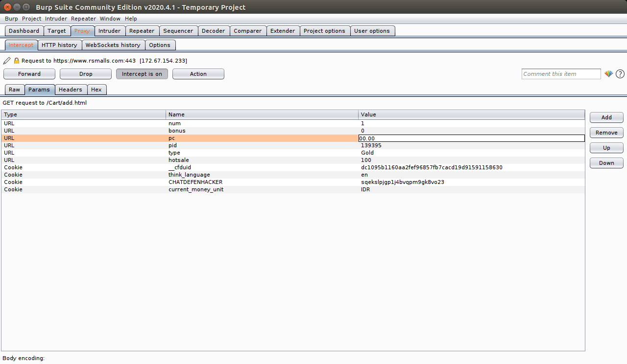Switch to the Raw request tab
The image size is (627, 364).
pos(14,90)
